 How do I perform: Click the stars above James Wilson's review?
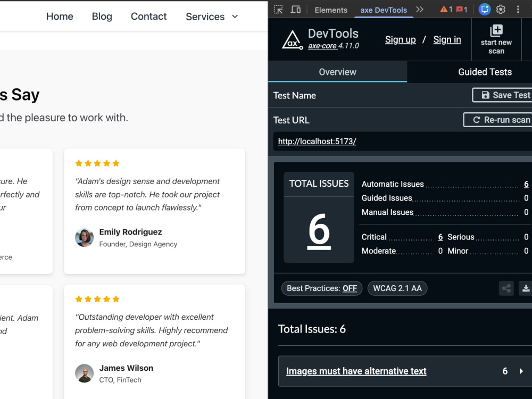97,299
